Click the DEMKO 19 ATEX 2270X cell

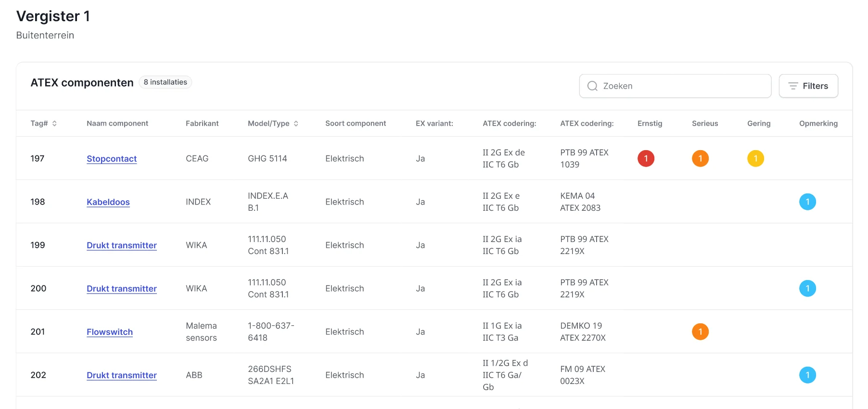coord(583,332)
